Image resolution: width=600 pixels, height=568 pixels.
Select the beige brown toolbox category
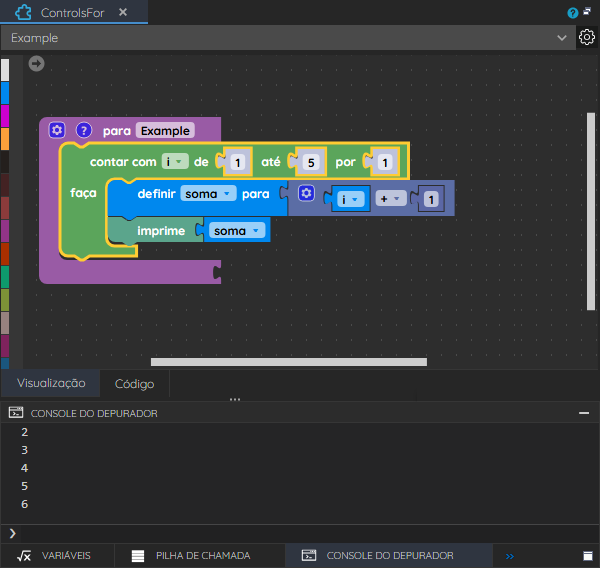(x=5, y=323)
